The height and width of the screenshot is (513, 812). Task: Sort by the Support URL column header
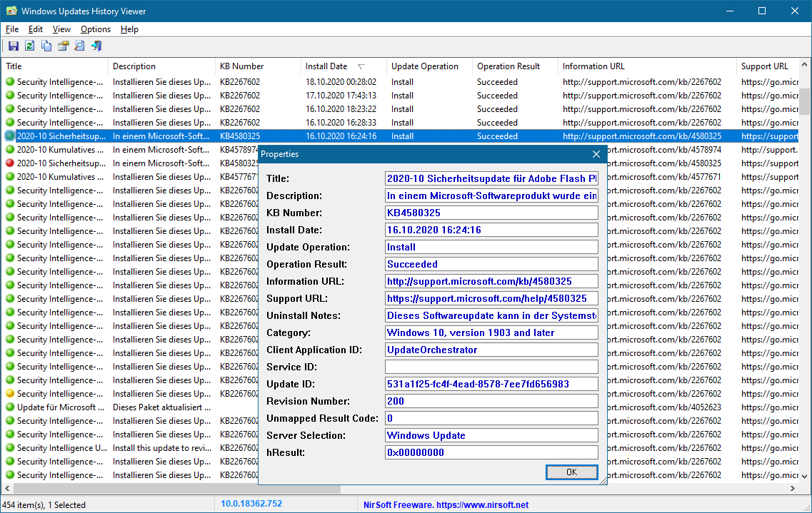coord(768,66)
